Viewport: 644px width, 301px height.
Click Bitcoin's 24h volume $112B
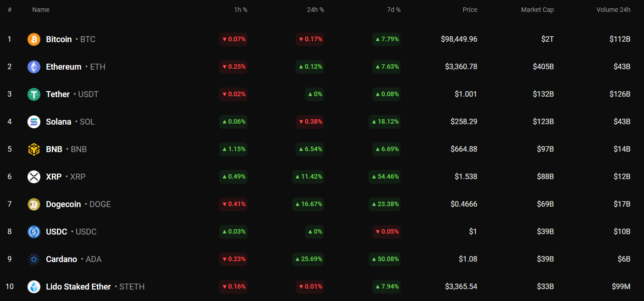coord(620,39)
